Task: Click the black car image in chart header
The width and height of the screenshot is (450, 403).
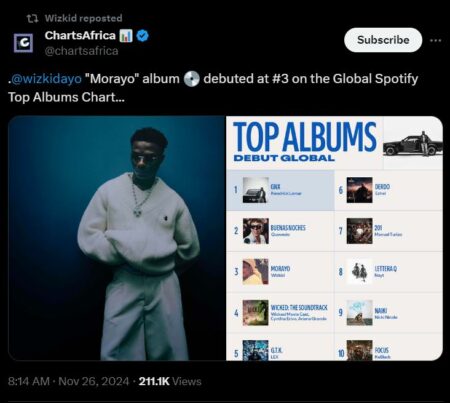Action: point(413,144)
